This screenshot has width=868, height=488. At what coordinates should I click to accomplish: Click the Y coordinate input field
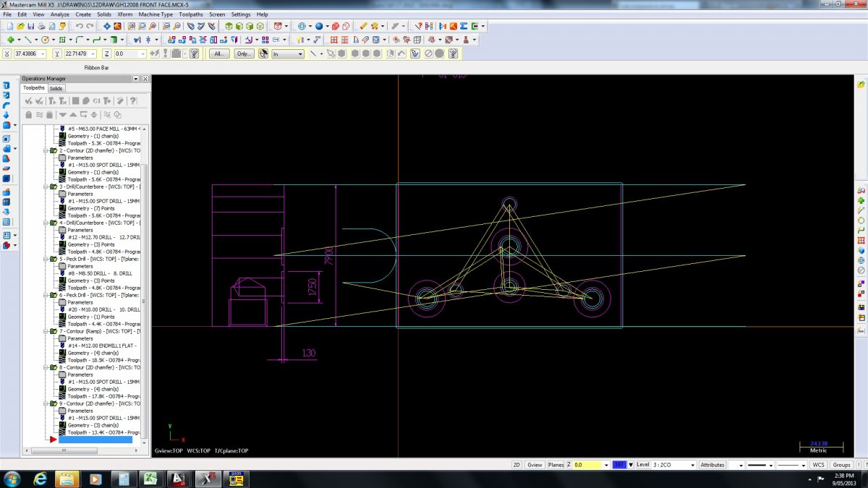[x=80, y=53]
